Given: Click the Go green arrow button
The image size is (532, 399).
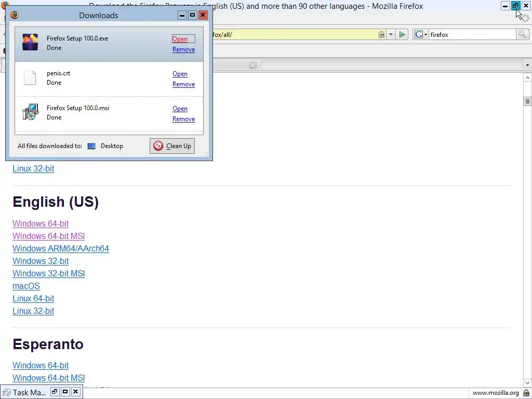Looking at the screenshot, I should pos(402,34).
